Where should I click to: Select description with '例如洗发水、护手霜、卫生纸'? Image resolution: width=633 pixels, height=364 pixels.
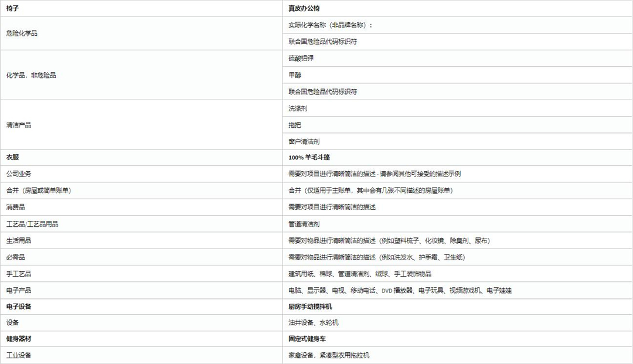(x=457, y=257)
